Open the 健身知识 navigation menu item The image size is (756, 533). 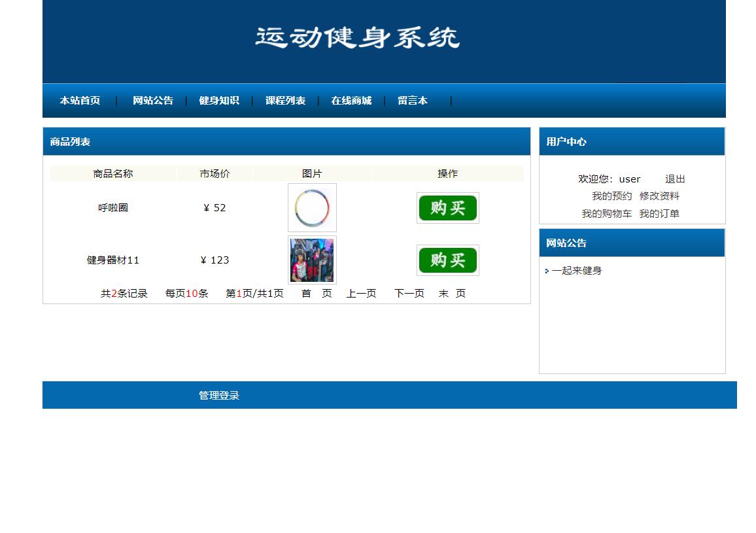(220, 101)
